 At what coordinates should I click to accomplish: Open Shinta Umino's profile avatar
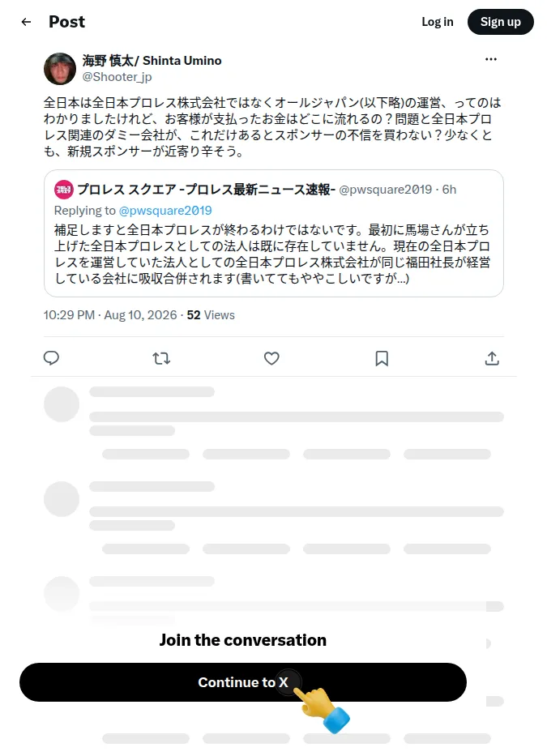point(60,68)
